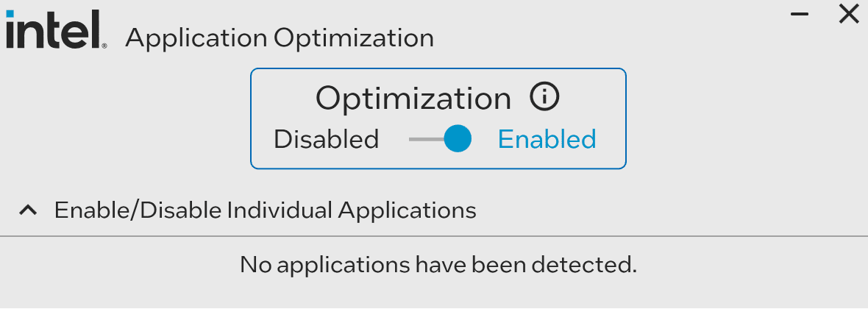Click the blue dot on Intel logo
The height and width of the screenshot is (309, 868).
coord(10,14)
